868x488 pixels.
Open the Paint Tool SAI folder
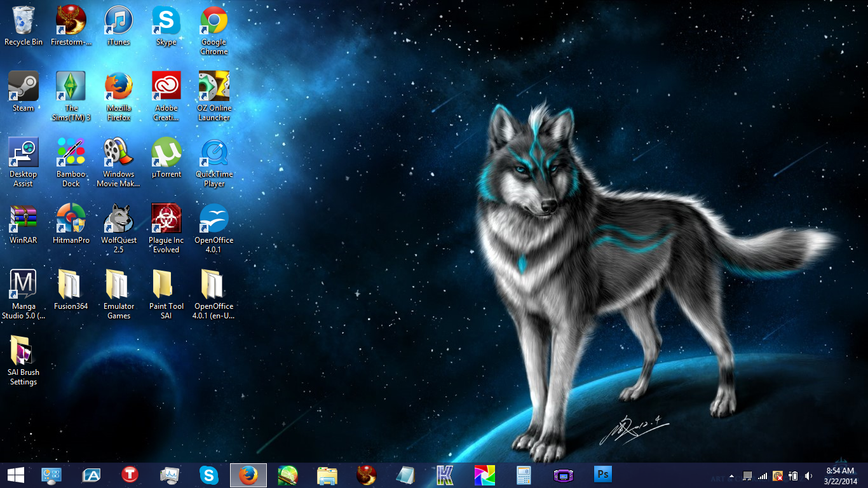click(x=166, y=285)
